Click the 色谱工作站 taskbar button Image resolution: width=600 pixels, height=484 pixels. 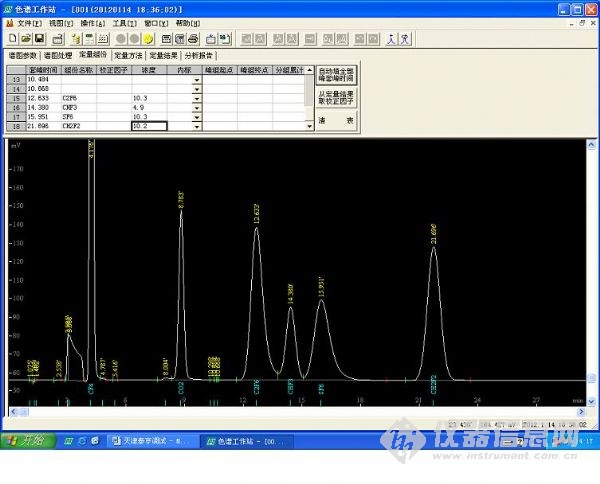pos(247,441)
